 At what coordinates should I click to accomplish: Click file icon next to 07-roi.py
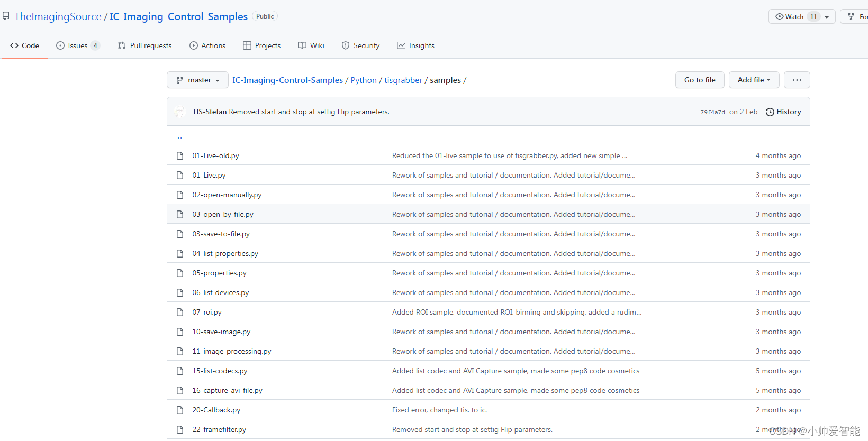180,312
